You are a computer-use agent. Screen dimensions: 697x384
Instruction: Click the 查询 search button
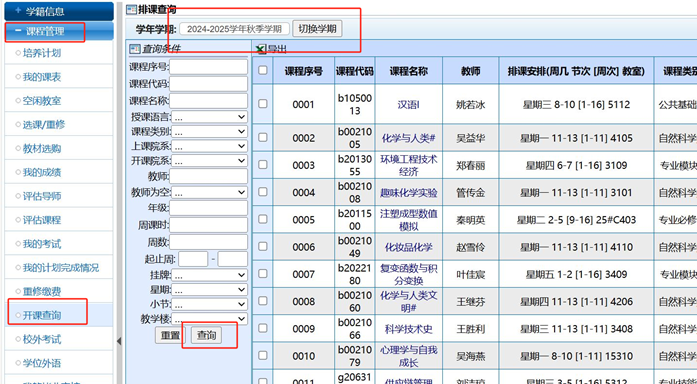click(206, 335)
